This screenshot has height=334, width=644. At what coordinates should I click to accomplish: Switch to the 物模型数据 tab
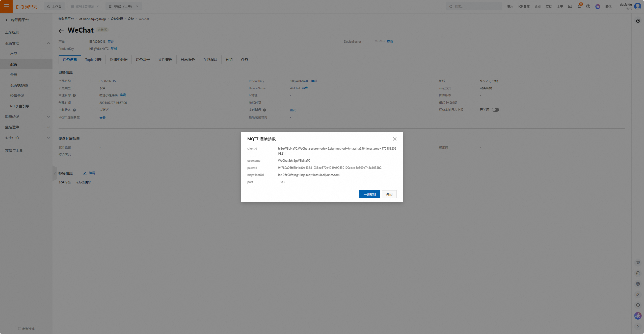118,60
